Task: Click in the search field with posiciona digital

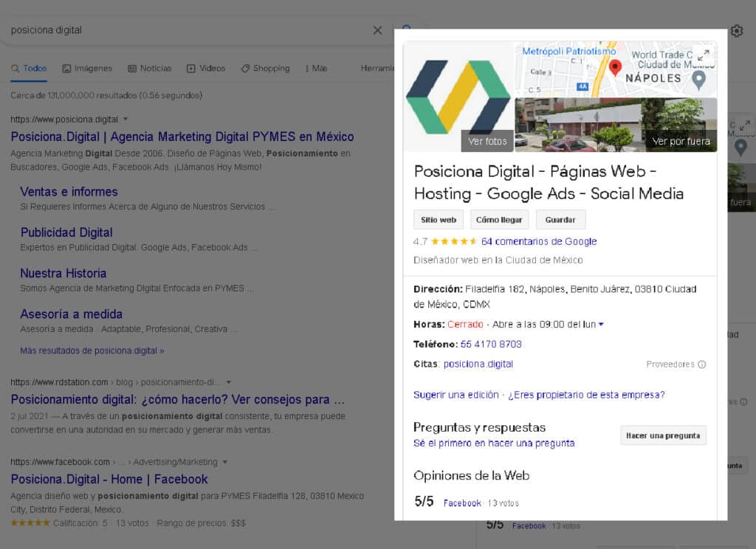Action: 188,30
